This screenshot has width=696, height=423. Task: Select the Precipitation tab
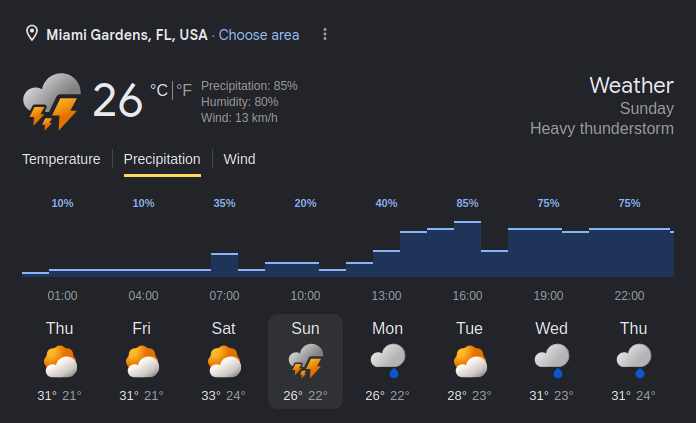[162, 159]
